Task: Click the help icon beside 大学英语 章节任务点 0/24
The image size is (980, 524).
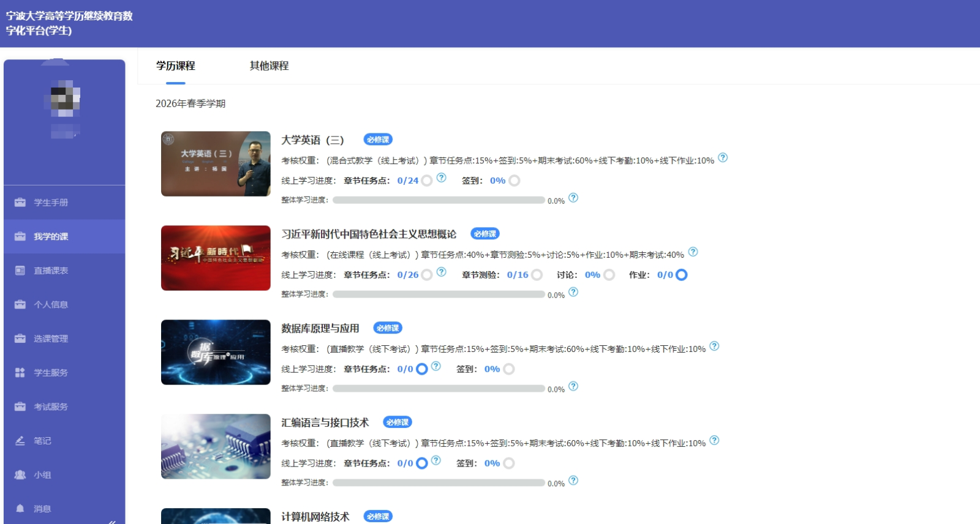Action: click(x=441, y=178)
